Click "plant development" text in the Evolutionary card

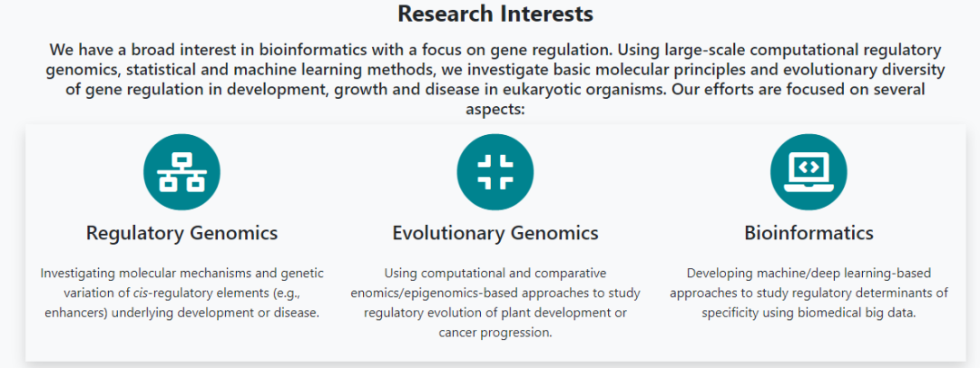point(554,313)
